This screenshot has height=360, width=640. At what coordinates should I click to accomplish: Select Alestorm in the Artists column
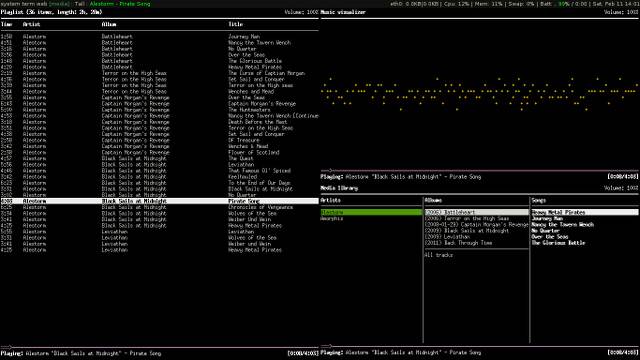[x=371, y=212]
